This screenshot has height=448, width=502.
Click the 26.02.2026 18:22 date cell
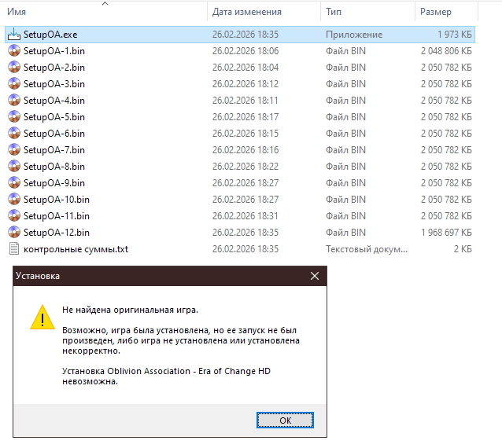tap(245, 167)
